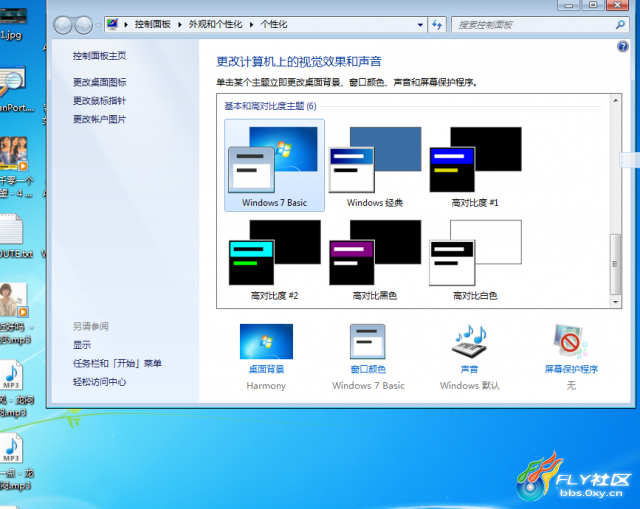
Task: Select the 1.jpg desktop icon
Action: (x=12, y=22)
